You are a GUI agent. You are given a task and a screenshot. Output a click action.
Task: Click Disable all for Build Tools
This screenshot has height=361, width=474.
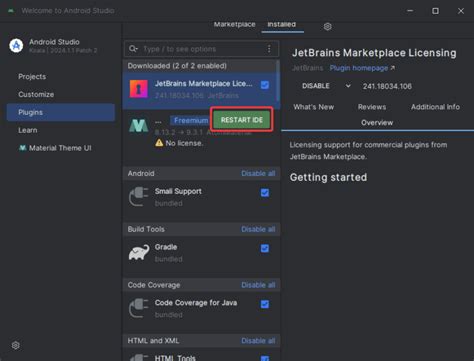tap(258, 229)
